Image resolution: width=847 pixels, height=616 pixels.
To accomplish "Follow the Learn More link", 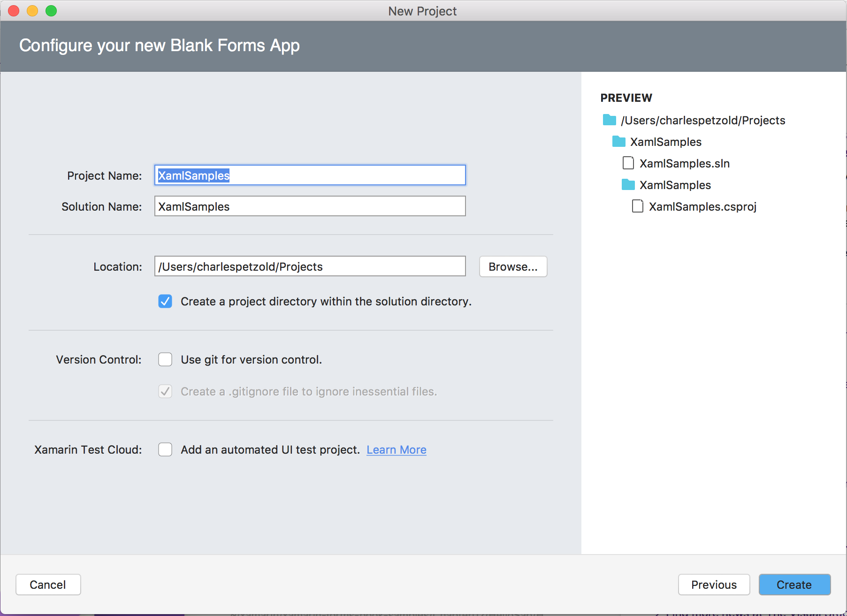I will (x=396, y=449).
